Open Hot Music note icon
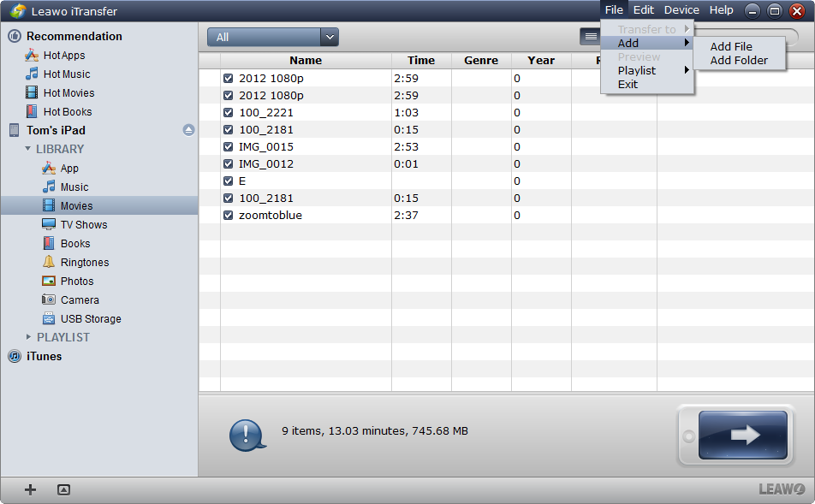Image resolution: width=815 pixels, height=504 pixels. (32, 74)
